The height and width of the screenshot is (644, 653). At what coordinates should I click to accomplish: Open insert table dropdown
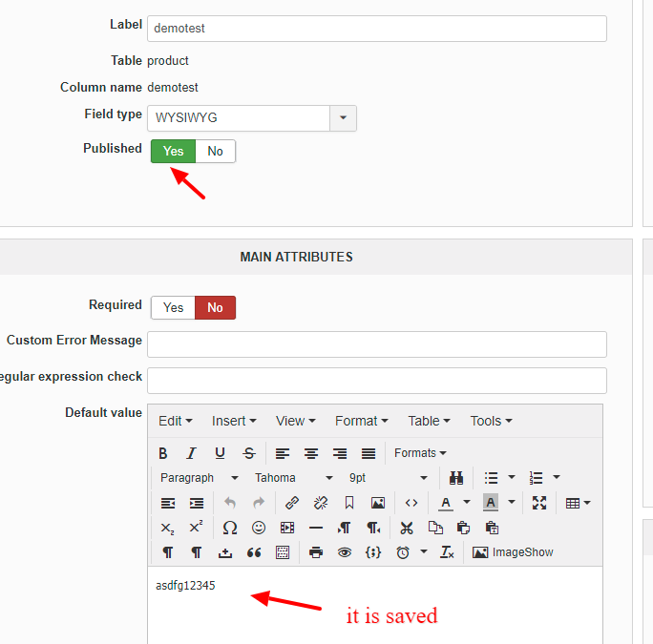tap(578, 503)
